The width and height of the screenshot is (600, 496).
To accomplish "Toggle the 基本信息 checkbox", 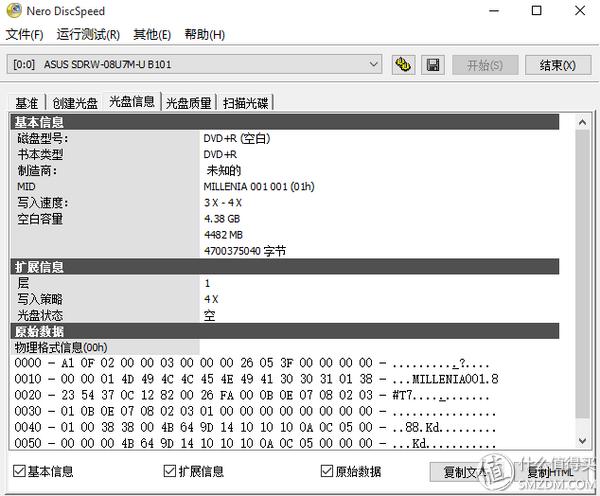I will point(19,471).
